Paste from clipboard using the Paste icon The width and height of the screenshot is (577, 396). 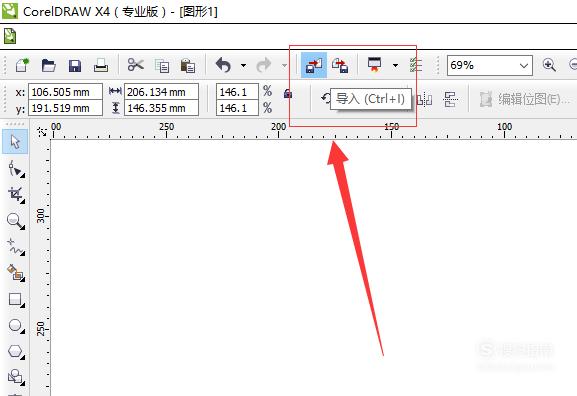click(x=188, y=66)
